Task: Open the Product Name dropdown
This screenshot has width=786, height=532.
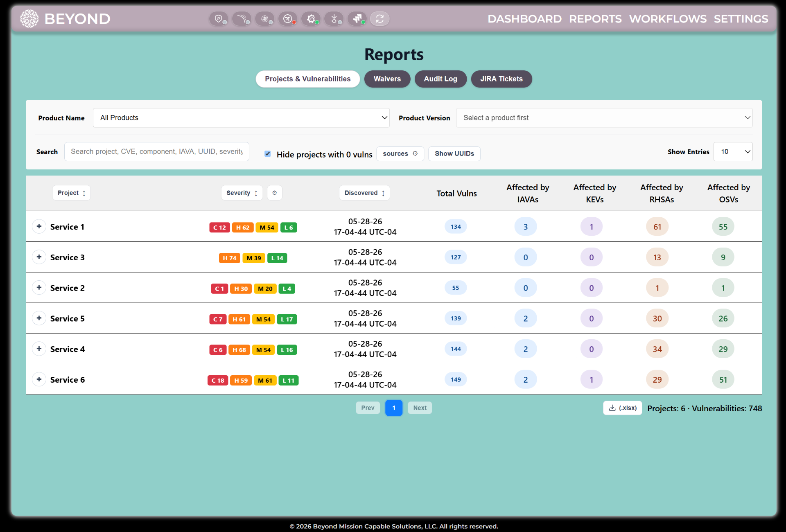Action: pyautogui.click(x=241, y=118)
